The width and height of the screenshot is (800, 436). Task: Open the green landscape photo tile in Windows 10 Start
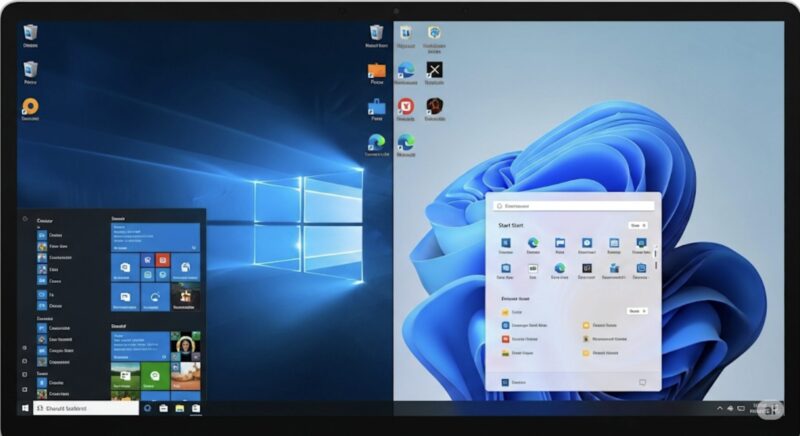(x=125, y=376)
